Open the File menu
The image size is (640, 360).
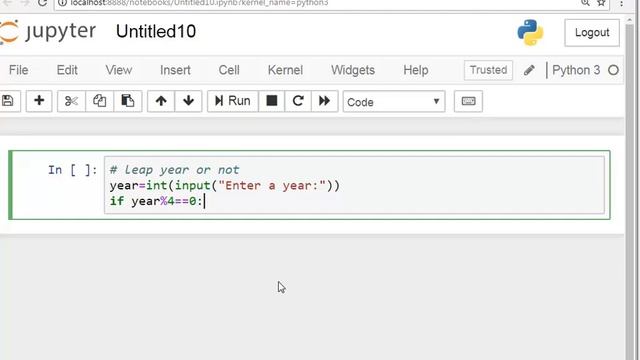tap(18, 70)
